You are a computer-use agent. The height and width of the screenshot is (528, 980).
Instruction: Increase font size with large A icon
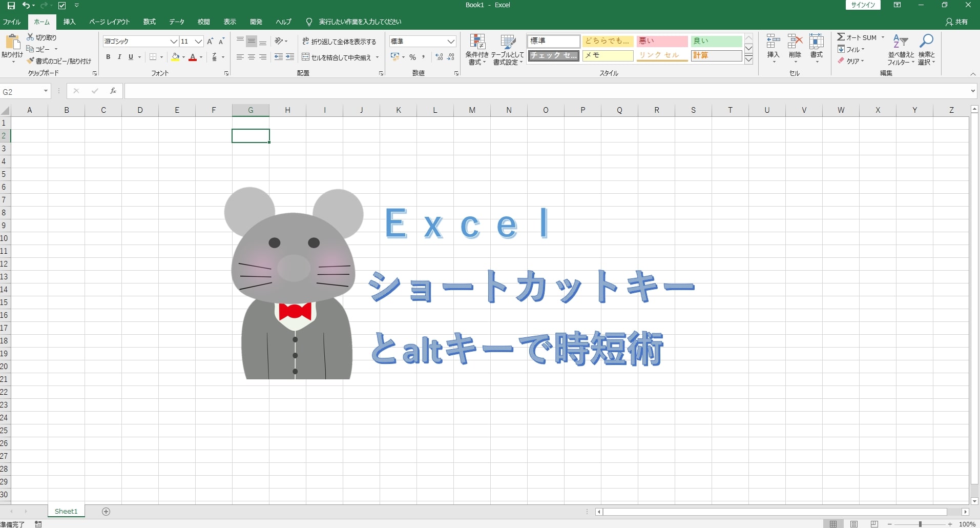coord(210,42)
